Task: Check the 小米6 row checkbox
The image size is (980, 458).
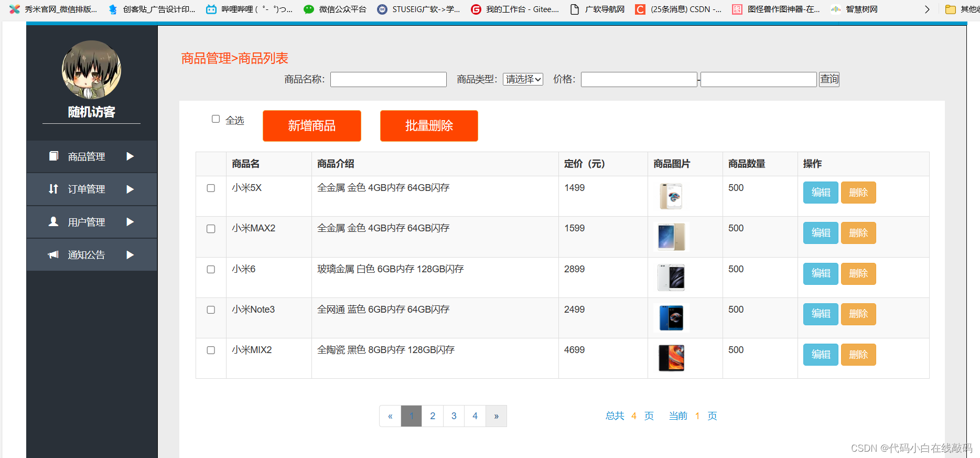Action: (x=211, y=269)
